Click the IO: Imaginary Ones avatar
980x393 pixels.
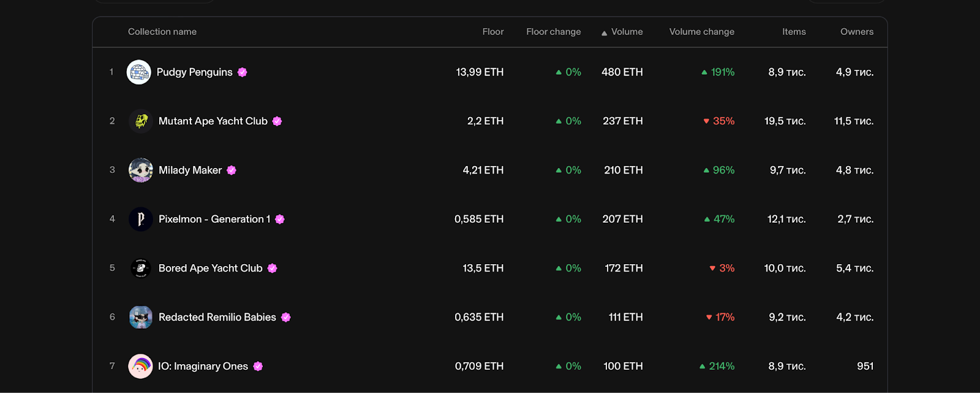[140, 367]
